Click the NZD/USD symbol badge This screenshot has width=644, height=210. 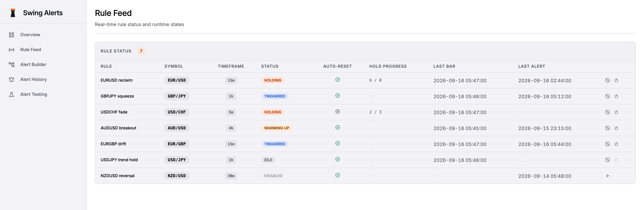point(177,176)
